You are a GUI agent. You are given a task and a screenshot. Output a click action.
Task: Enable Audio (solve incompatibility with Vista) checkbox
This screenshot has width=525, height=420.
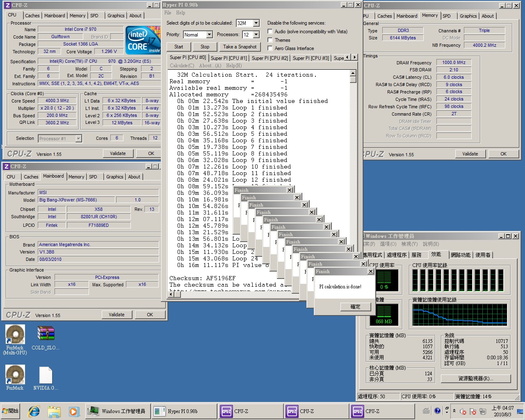coord(270,32)
